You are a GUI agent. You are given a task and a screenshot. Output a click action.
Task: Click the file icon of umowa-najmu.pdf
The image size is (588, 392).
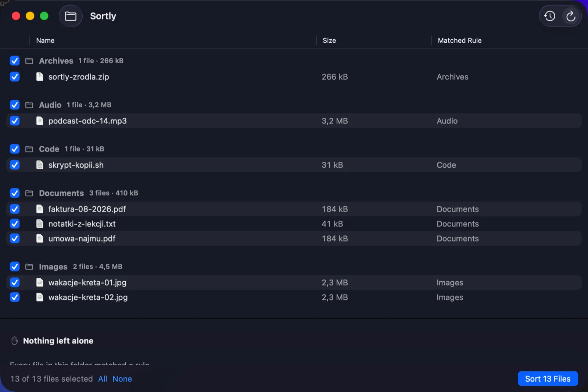click(x=40, y=238)
